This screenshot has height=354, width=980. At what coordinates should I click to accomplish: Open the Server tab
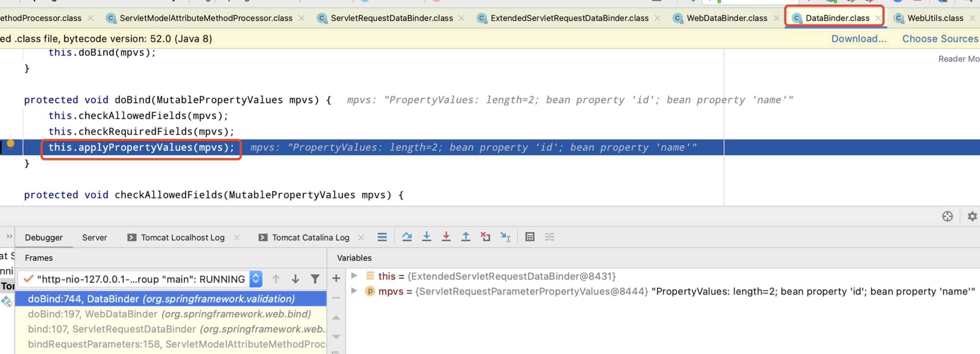94,237
